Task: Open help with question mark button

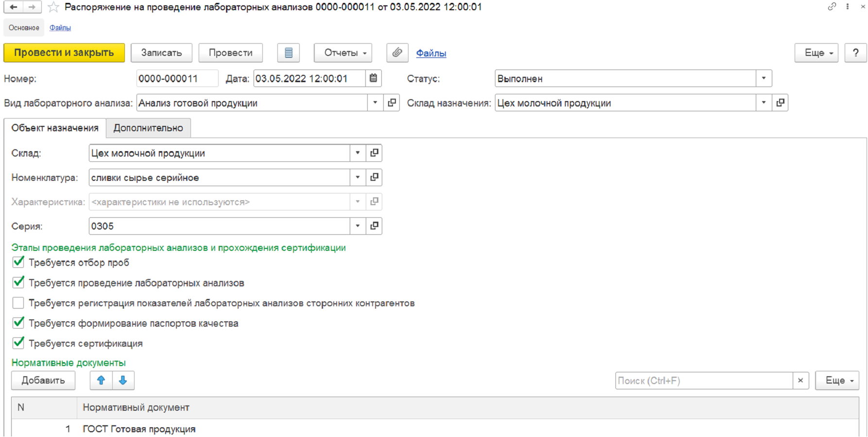Action: coord(856,53)
